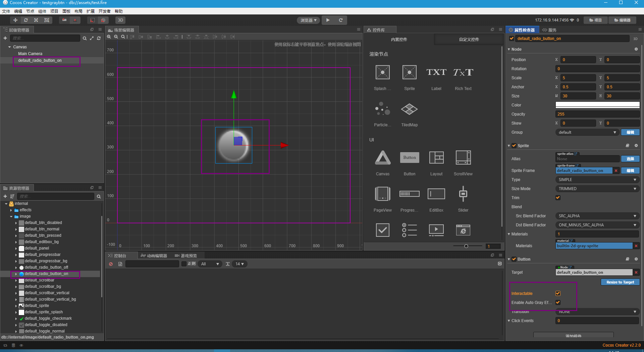This screenshot has width=644, height=352.
Task: Pick the Splash Sprite widget icon
Action: 383,72
